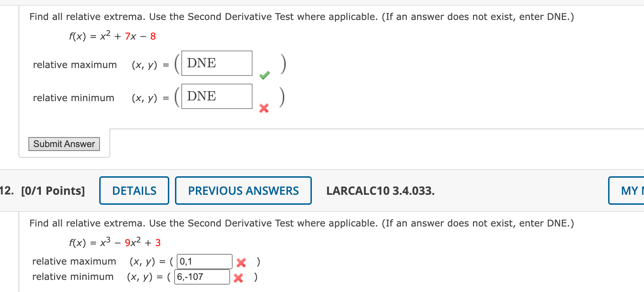Select the DNE relative maximum answer box
The image size is (644, 292).
216,63
